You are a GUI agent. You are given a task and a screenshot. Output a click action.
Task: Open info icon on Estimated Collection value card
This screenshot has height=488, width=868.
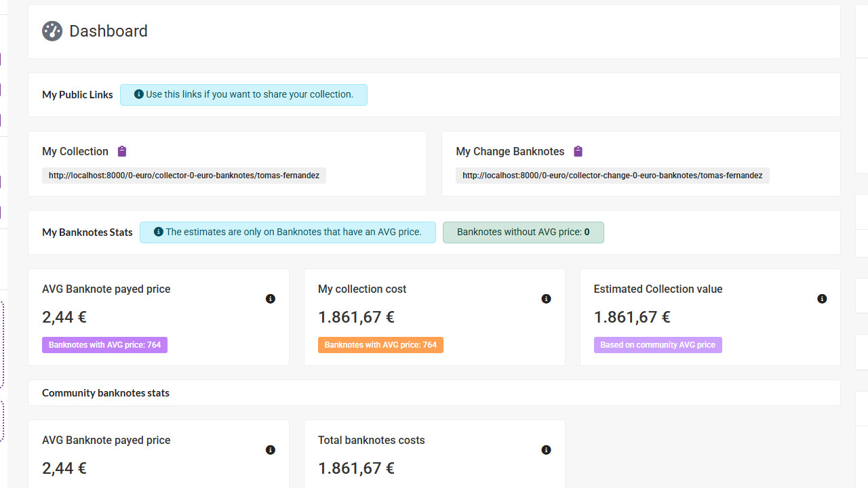pyautogui.click(x=822, y=299)
